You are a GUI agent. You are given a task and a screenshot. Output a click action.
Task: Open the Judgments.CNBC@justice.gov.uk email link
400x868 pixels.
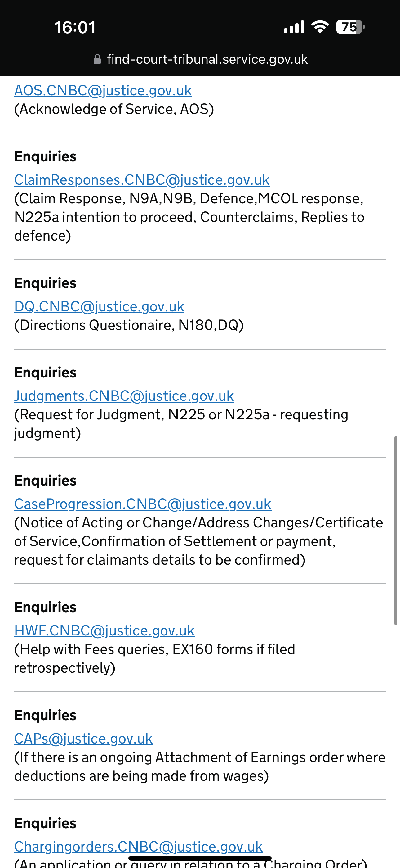pyautogui.click(x=124, y=396)
